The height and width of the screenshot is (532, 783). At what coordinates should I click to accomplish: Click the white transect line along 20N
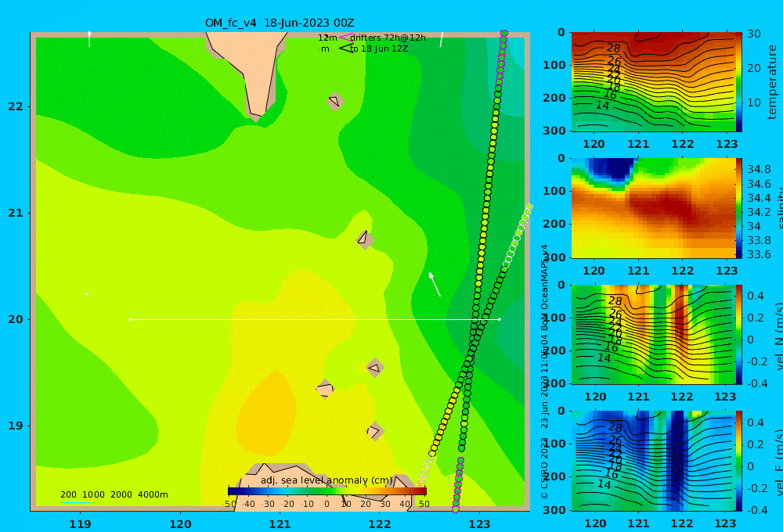click(315, 319)
